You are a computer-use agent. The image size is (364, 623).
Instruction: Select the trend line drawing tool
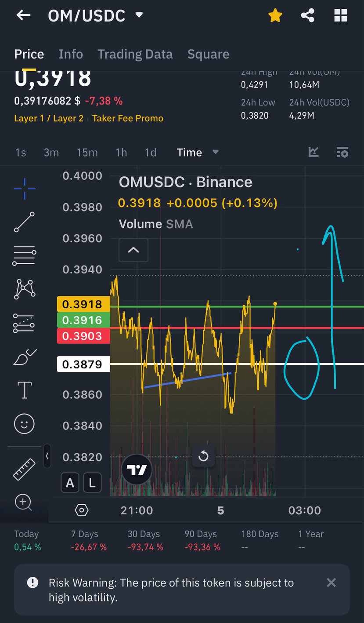pyautogui.click(x=24, y=222)
